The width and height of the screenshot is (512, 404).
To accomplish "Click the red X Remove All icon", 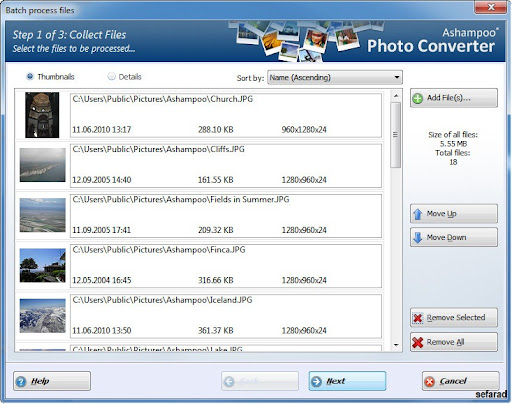I will click(418, 342).
